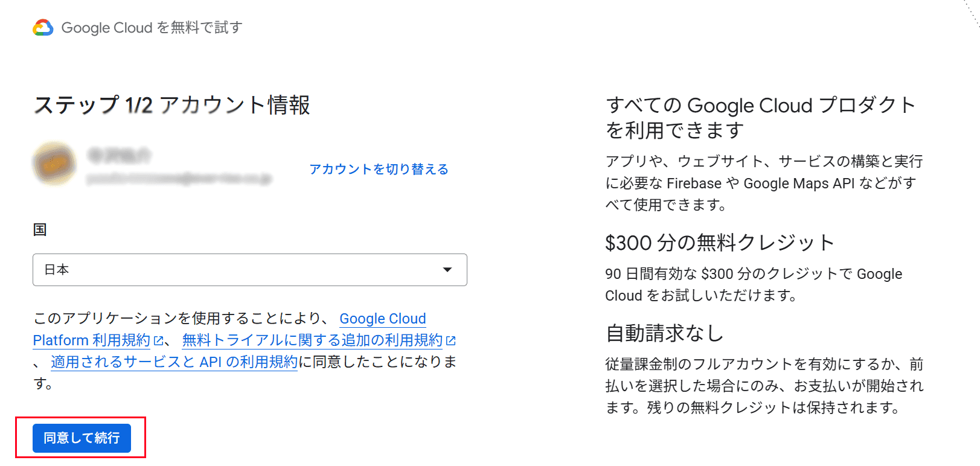Click the paragraph mentioning Firebase and Google Maps API

[x=764, y=183]
